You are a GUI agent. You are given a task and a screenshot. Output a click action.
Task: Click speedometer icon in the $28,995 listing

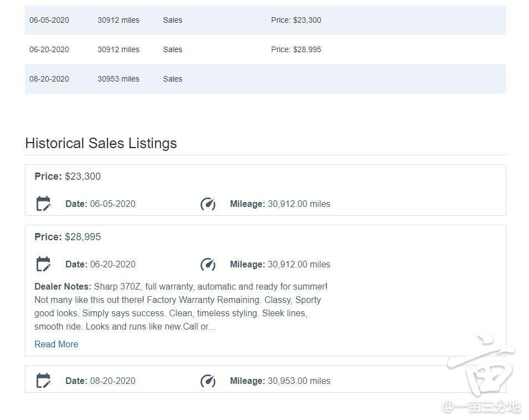(x=208, y=264)
